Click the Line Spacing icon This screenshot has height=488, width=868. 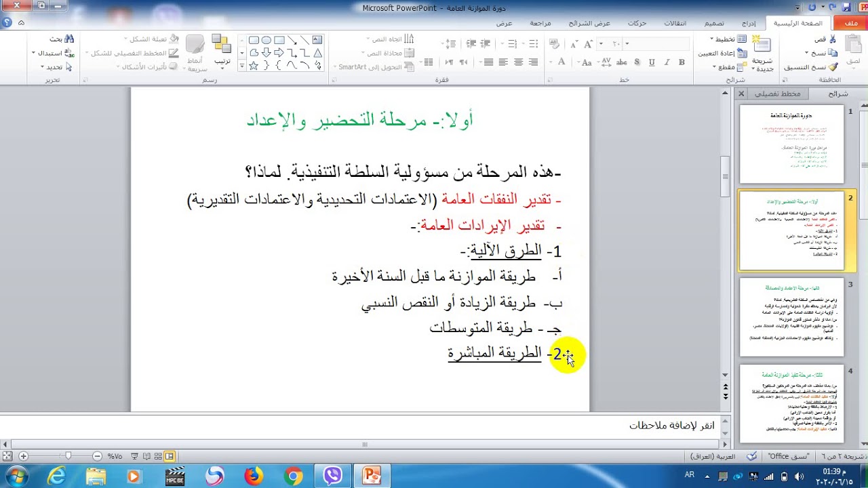click(450, 44)
